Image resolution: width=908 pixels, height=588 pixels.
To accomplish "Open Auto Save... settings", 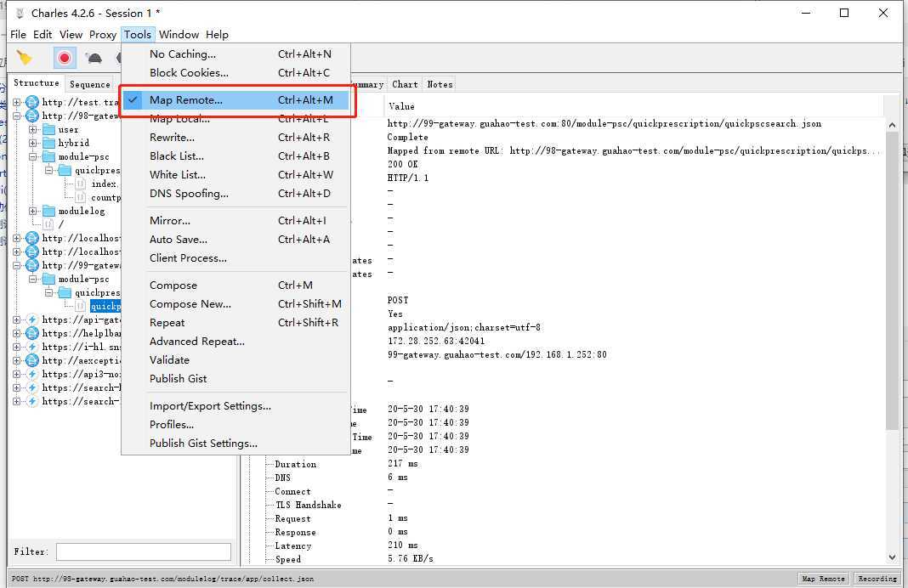I will [x=237, y=240].
